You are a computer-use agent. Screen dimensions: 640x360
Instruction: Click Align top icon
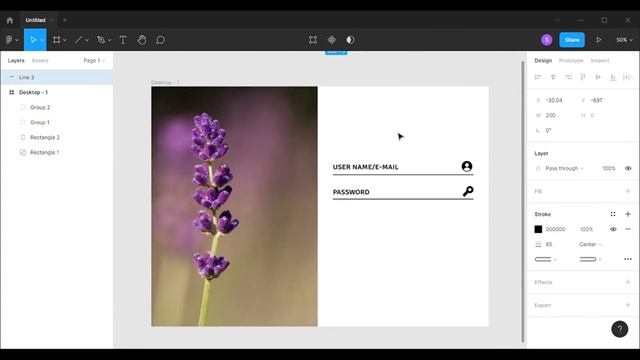(583, 77)
